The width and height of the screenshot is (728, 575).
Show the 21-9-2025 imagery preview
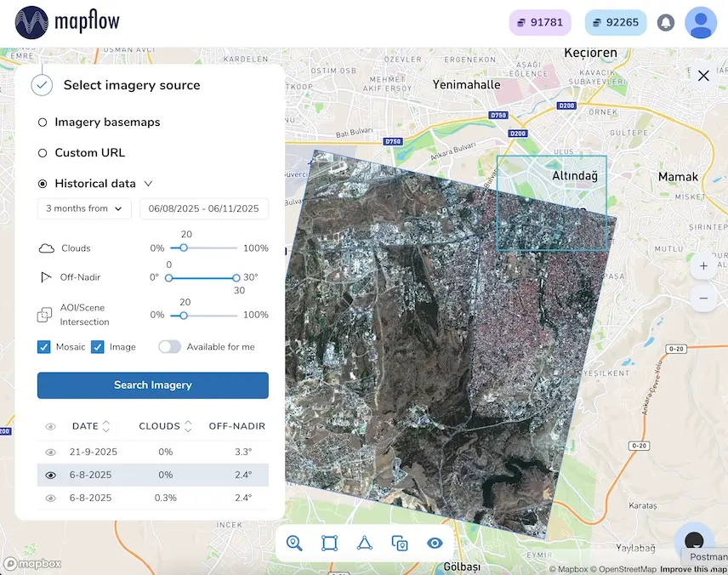pyautogui.click(x=50, y=453)
